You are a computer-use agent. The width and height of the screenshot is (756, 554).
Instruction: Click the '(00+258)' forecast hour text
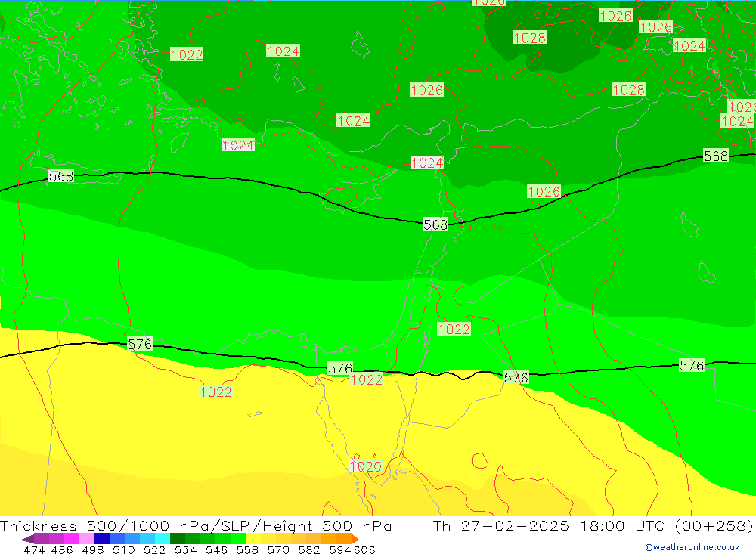[x=714, y=525]
